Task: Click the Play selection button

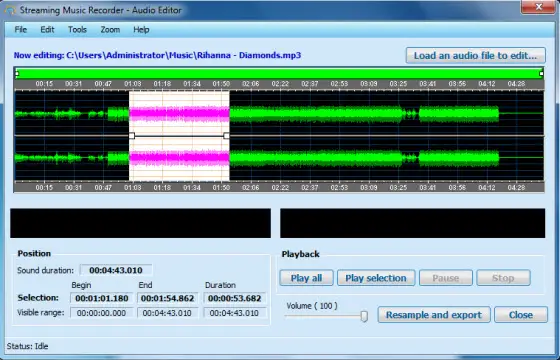Action: 376,278
